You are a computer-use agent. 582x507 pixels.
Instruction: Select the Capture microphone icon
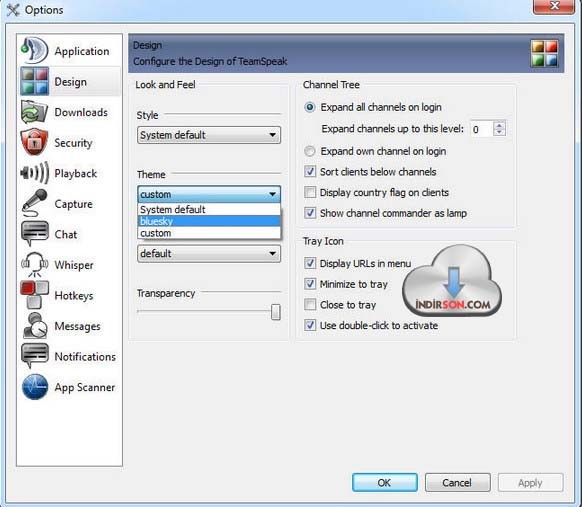pos(35,203)
